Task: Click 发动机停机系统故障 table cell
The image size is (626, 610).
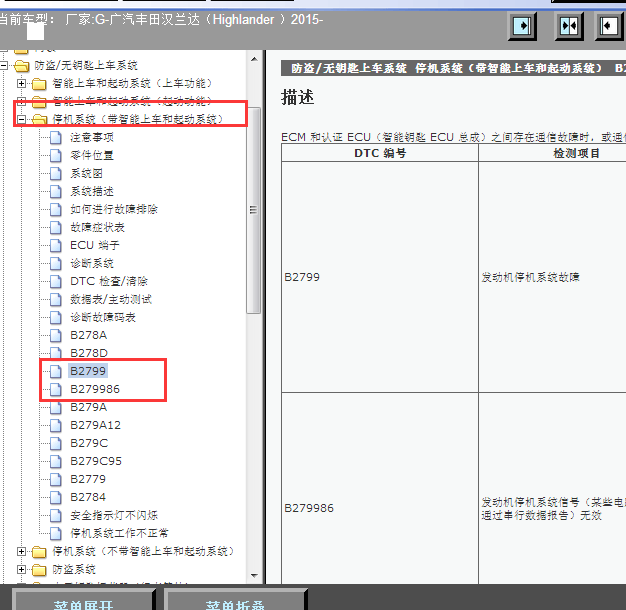Action: 552,277
